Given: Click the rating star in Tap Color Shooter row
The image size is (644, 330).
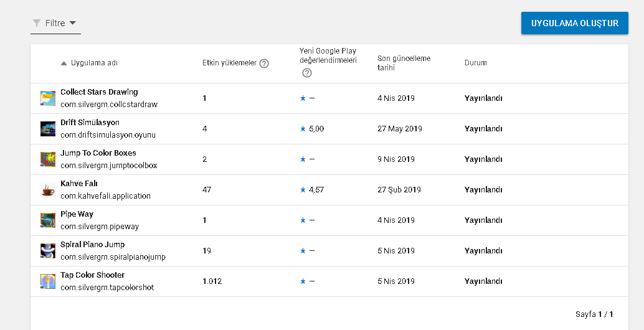Looking at the screenshot, I should pos(303,281).
